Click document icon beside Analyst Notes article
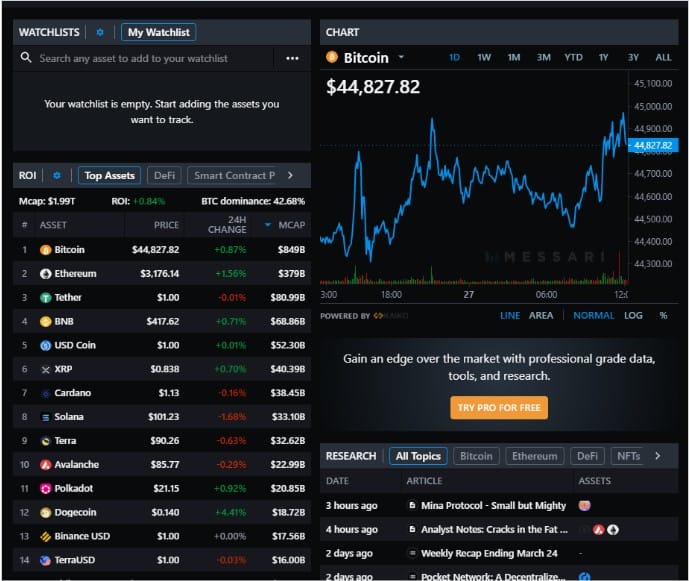Image resolution: width=689 pixels, height=581 pixels. coord(412,529)
